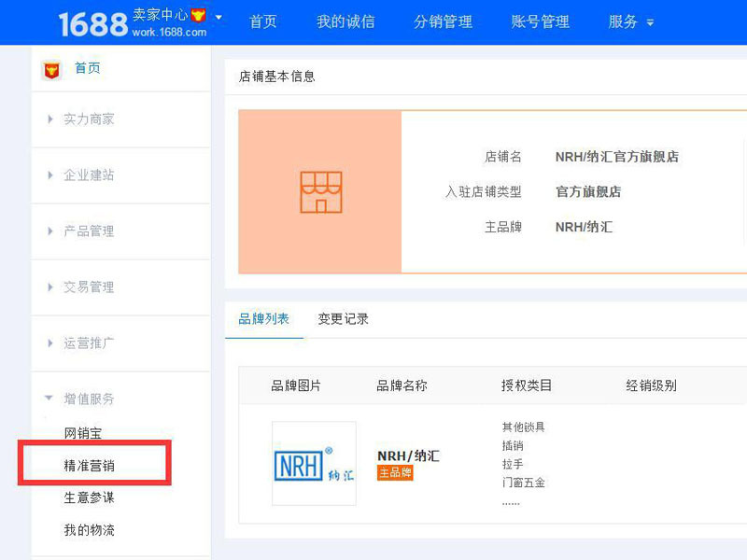The image size is (747, 560).
Task: Click the orange 主品牌 badge
Action: click(x=395, y=473)
